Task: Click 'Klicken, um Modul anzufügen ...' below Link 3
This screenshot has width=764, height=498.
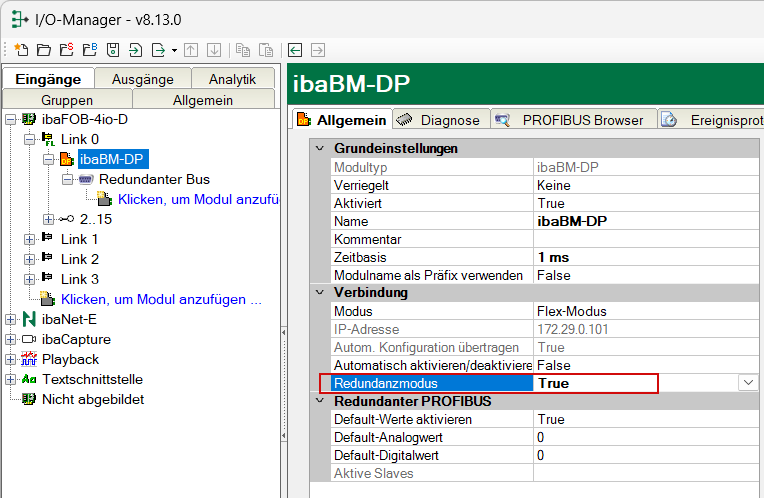Action: [161, 299]
